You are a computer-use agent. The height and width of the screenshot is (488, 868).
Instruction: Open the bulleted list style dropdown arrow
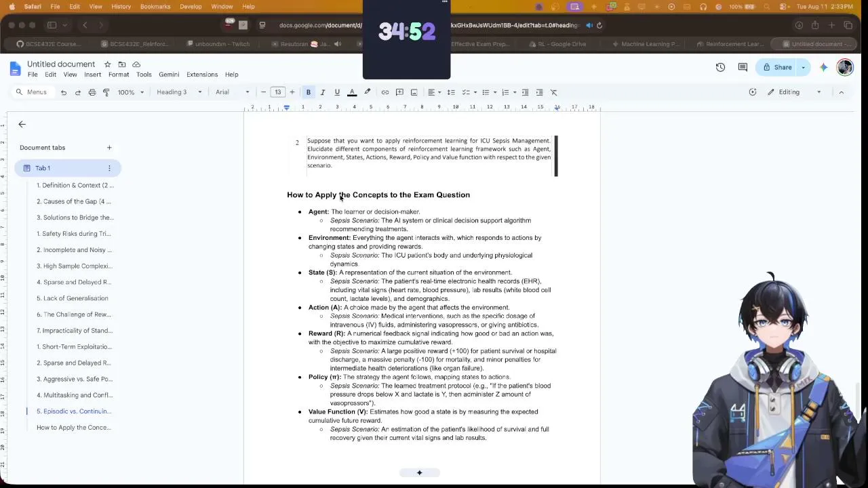495,92
